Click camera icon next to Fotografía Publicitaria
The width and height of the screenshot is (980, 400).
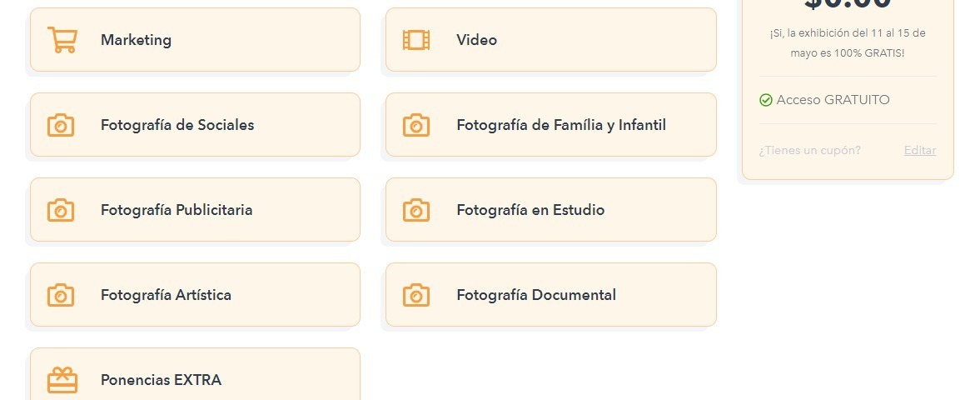(61, 210)
